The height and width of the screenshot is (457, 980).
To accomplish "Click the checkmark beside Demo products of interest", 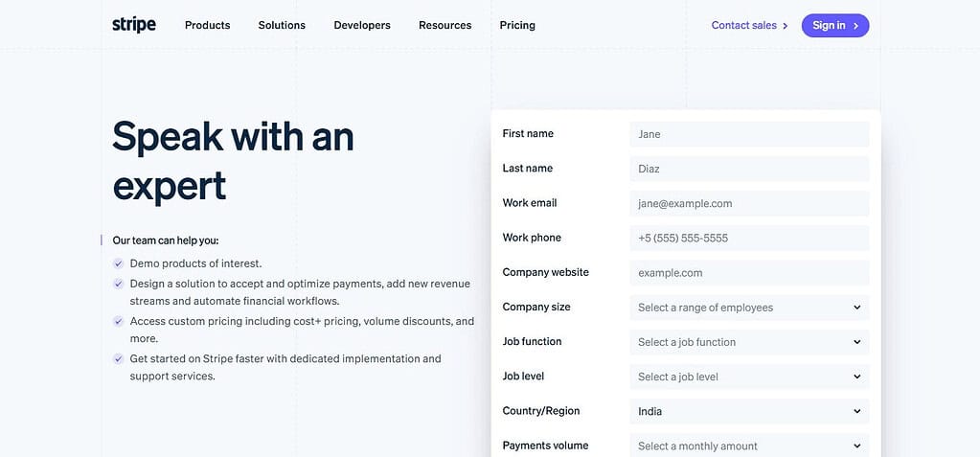I will pos(118,263).
